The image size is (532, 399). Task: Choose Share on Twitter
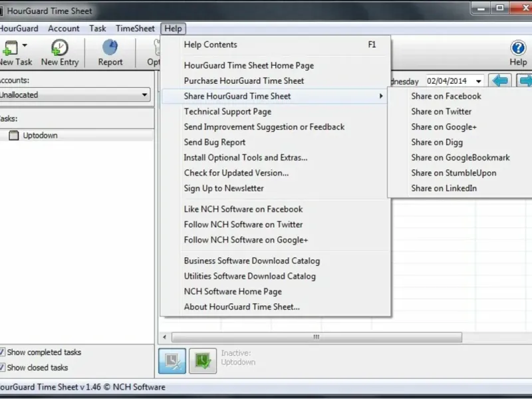pyautogui.click(x=460, y=111)
